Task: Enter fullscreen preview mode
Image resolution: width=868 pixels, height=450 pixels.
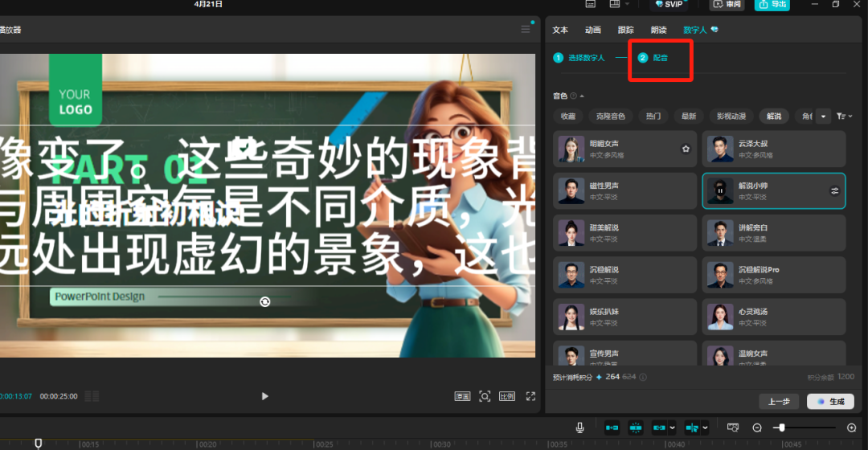Action: click(x=530, y=396)
